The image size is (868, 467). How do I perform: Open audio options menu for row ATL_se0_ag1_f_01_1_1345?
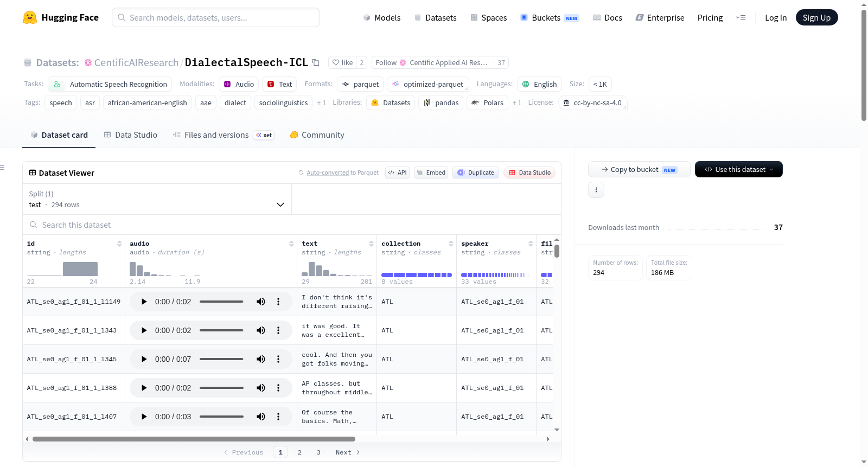coord(278,359)
